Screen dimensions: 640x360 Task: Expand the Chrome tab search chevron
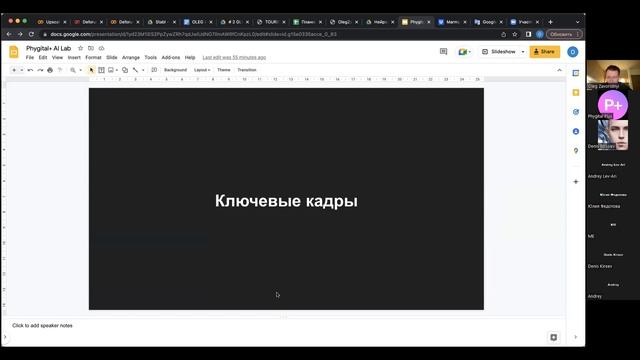pyautogui.click(x=577, y=22)
